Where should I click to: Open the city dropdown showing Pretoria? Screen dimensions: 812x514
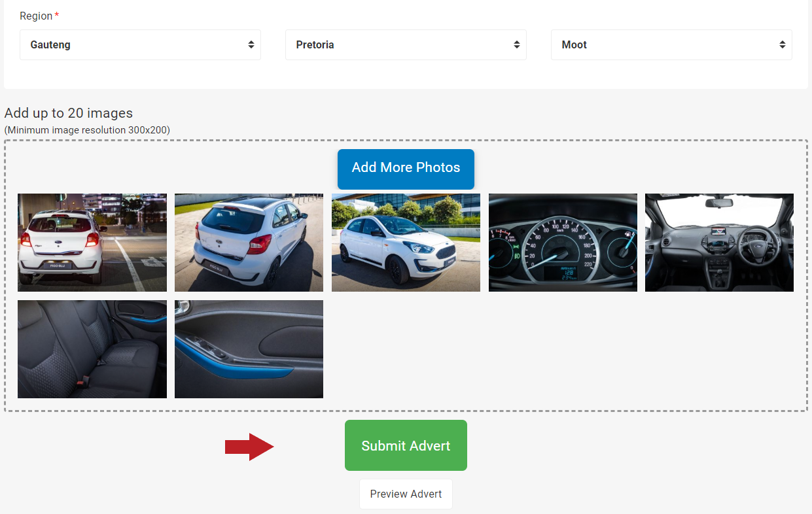406,44
